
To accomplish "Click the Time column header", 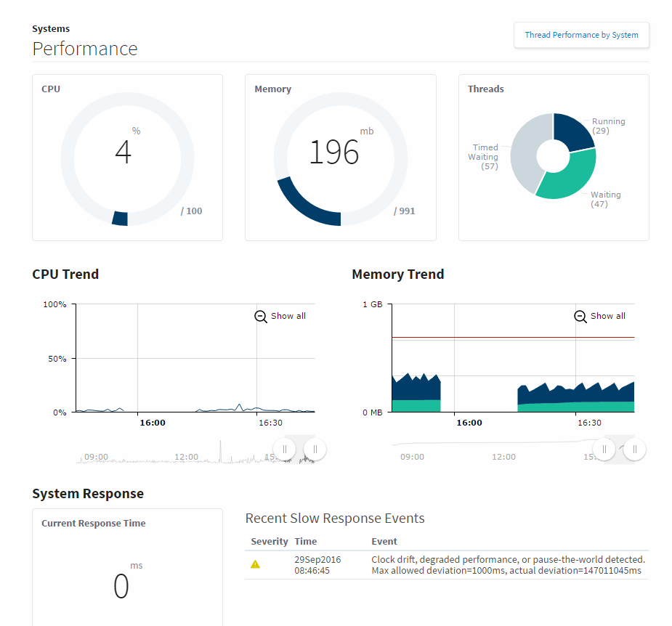I will point(306,542).
